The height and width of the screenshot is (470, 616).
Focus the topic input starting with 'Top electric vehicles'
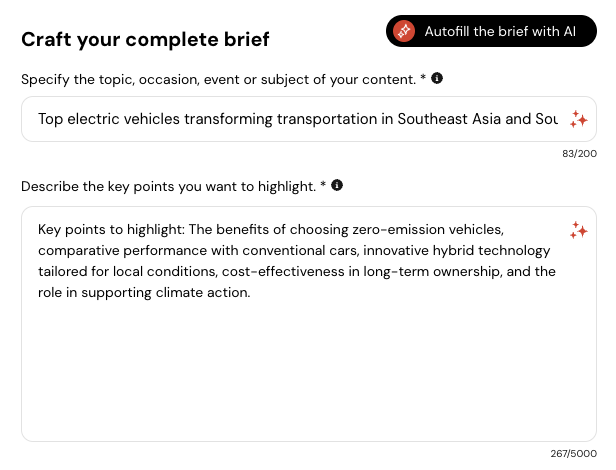coord(298,119)
